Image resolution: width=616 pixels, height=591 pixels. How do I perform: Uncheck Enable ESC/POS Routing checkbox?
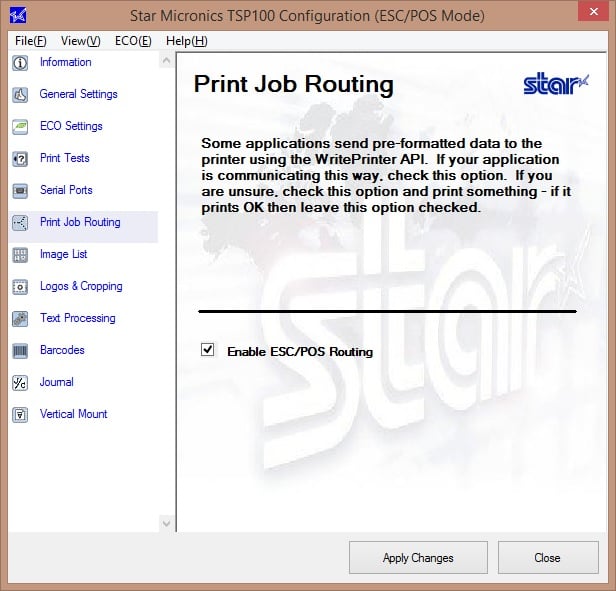click(x=207, y=349)
